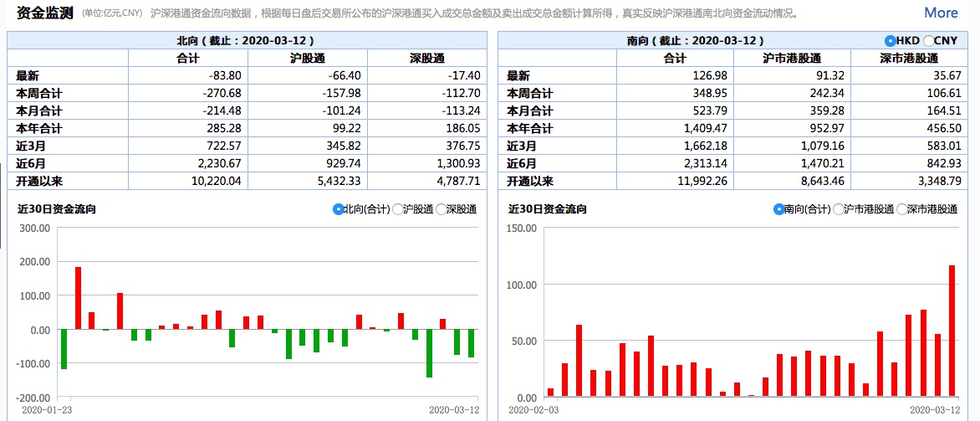Select 深股通 chart radio button
Viewport: 980px width, 421px height.
pos(442,209)
